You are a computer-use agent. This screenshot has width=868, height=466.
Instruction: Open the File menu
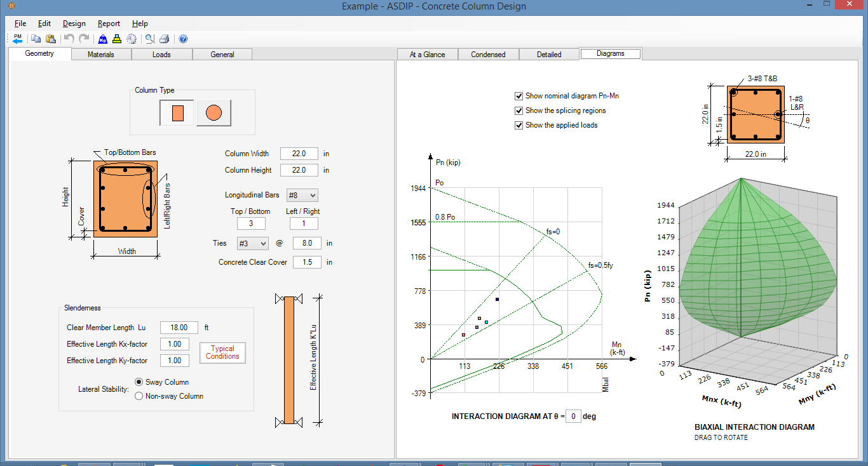click(20, 23)
